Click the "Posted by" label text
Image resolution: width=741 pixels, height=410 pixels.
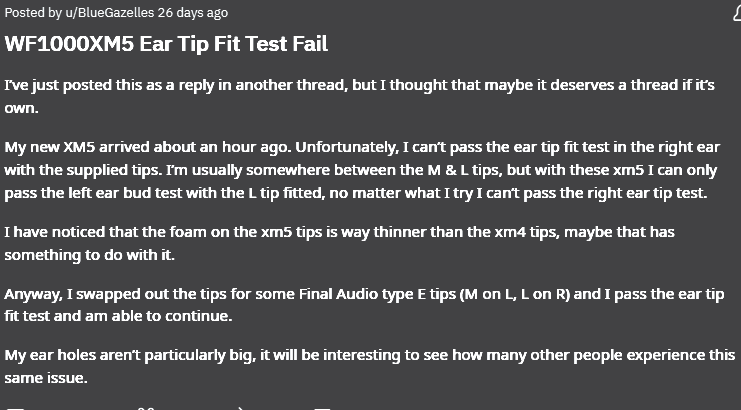click(x=30, y=13)
